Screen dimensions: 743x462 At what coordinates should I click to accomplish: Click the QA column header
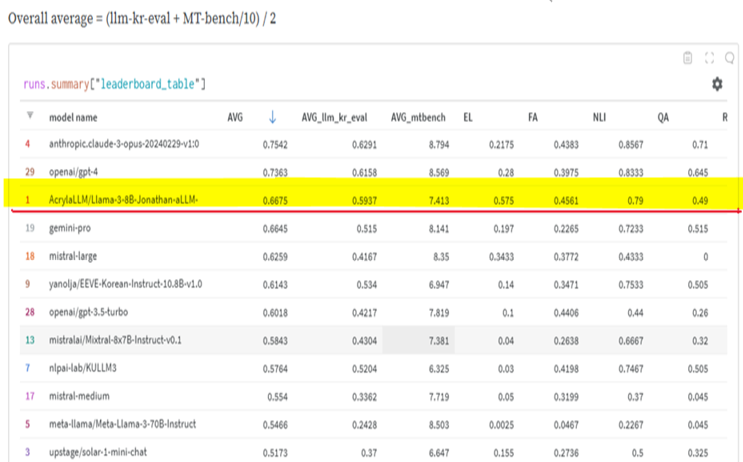click(663, 118)
